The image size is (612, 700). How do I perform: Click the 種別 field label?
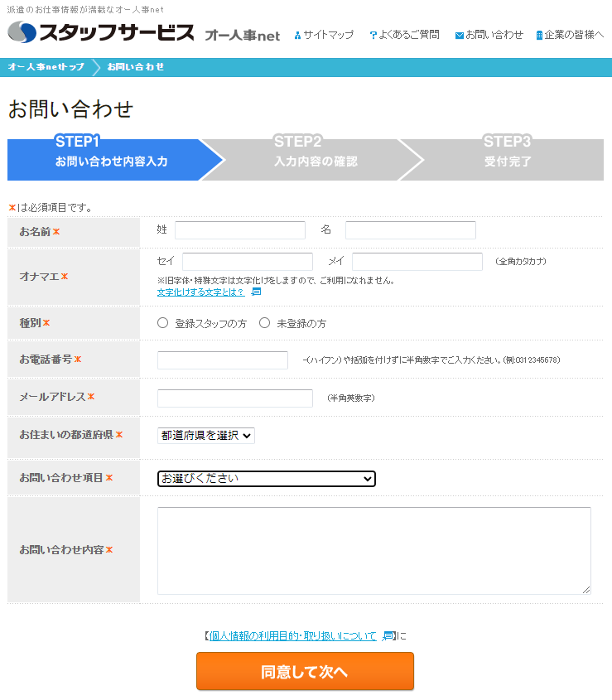[x=31, y=323]
